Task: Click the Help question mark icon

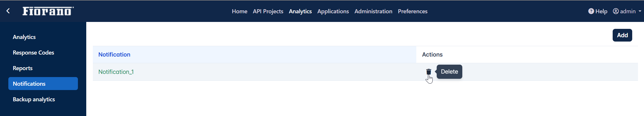Action: tap(591, 11)
